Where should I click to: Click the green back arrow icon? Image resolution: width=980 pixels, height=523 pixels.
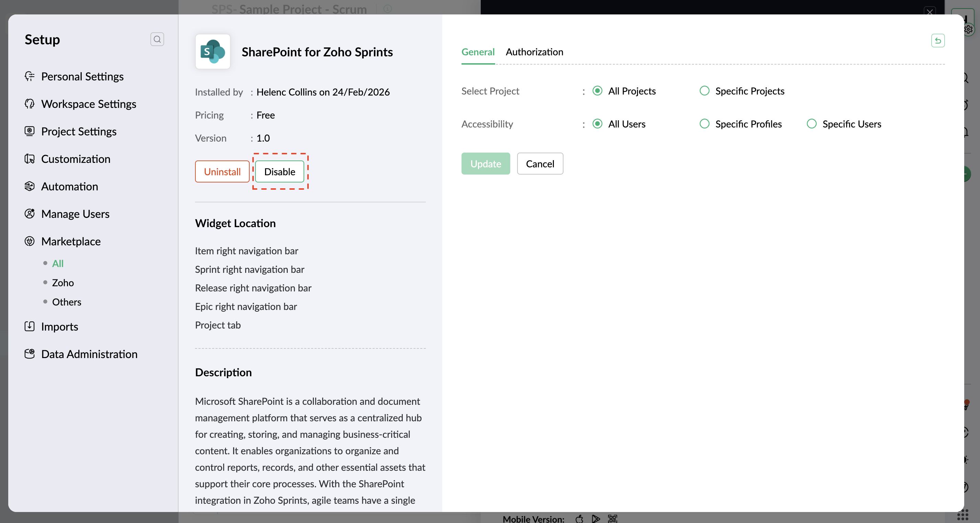[937, 40]
